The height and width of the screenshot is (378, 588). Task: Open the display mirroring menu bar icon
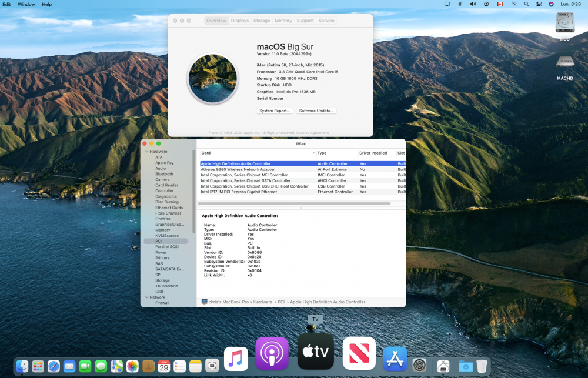pos(447,4)
